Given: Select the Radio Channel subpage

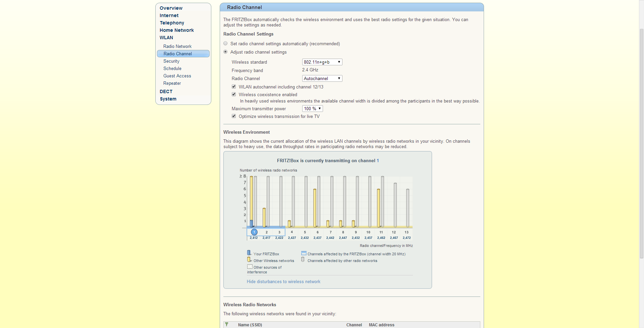Looking at the screenshot, I should tap(183, 54).
